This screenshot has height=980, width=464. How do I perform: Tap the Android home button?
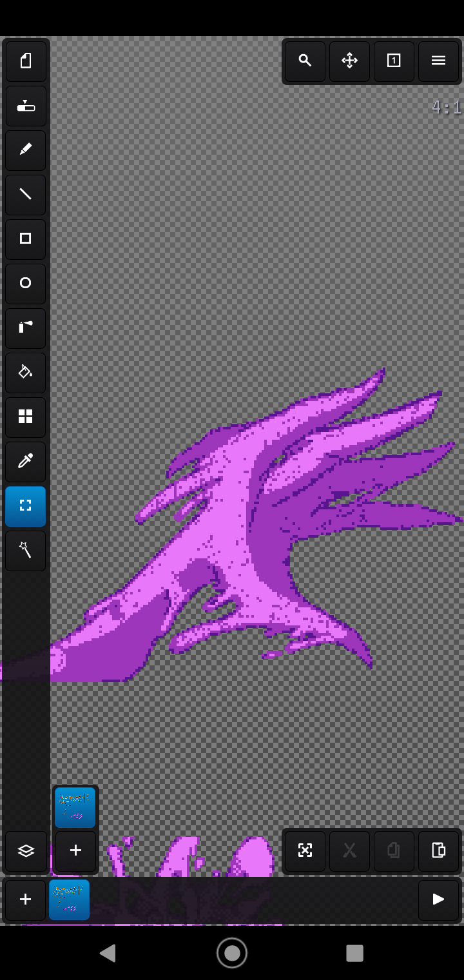pyautogui.click(x=232, y=953)
